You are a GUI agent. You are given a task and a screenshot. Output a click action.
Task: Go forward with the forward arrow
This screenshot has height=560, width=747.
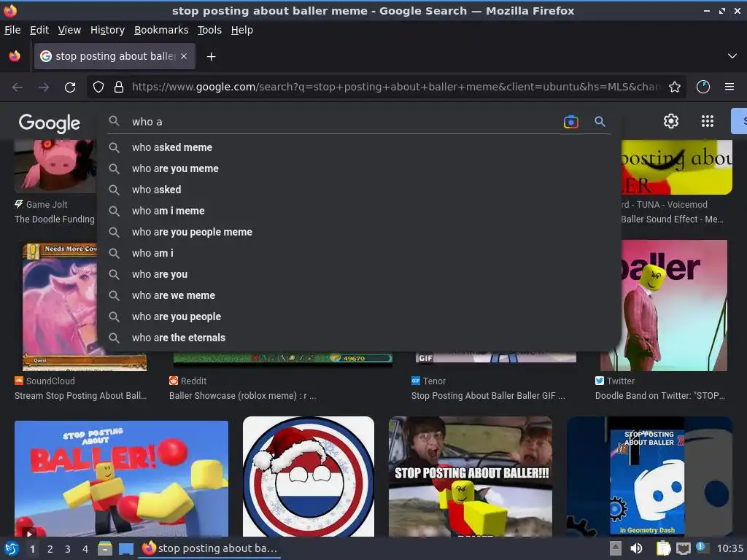coord(44,87)
